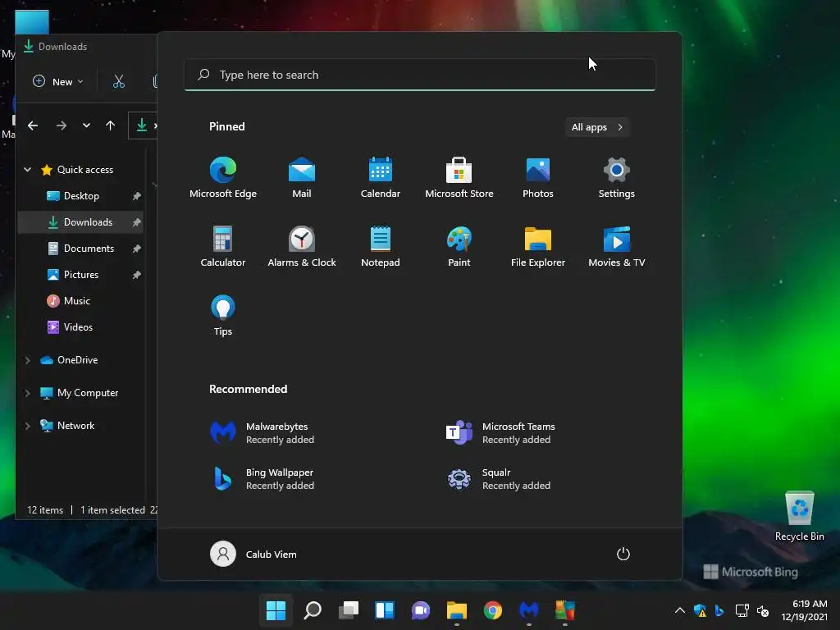Viewport: 840px width, 630px height.
Task: Open the Tips app
Action: pyautogui.click(x=223, y=316)
